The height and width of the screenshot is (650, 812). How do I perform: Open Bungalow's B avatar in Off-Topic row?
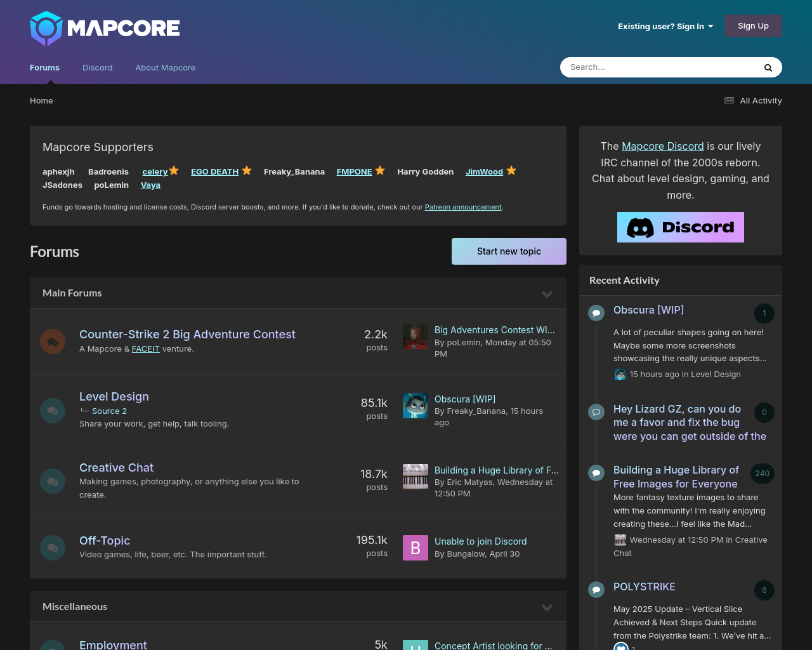click(x=416, y=547)
